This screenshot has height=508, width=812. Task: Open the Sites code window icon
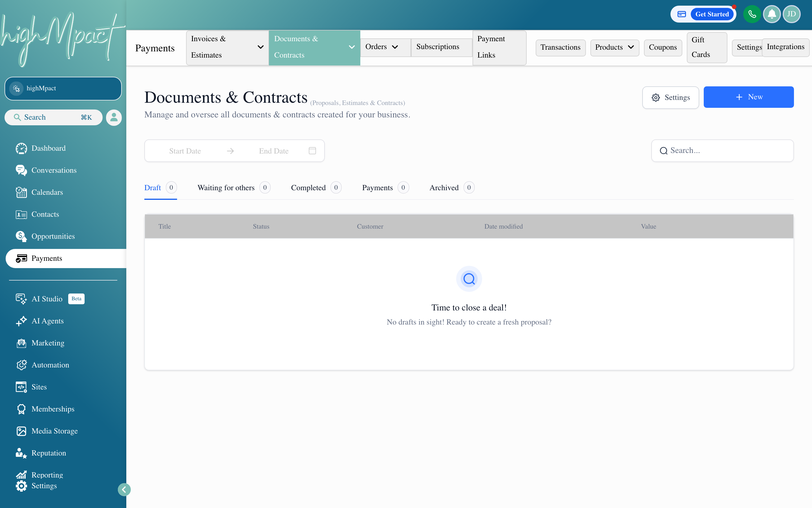(x=21, y=387)
